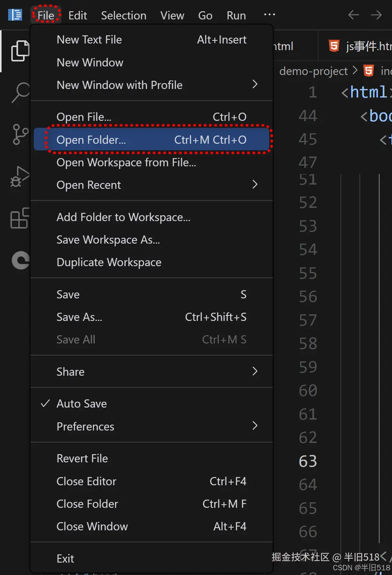Open the Selection menu

pos(124,16)
